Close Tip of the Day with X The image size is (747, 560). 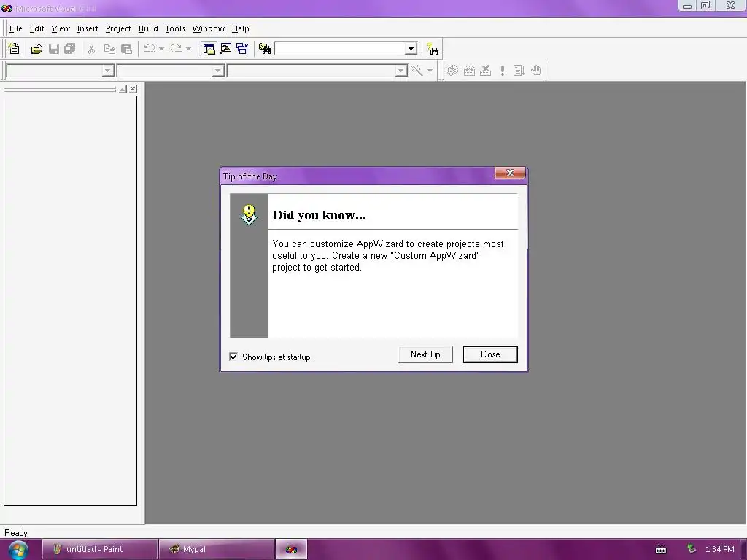click(510, 173)
